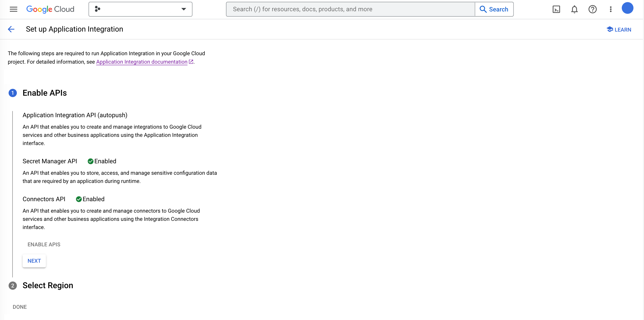Click the Google Cloud home logo

[x=50, y=9]
